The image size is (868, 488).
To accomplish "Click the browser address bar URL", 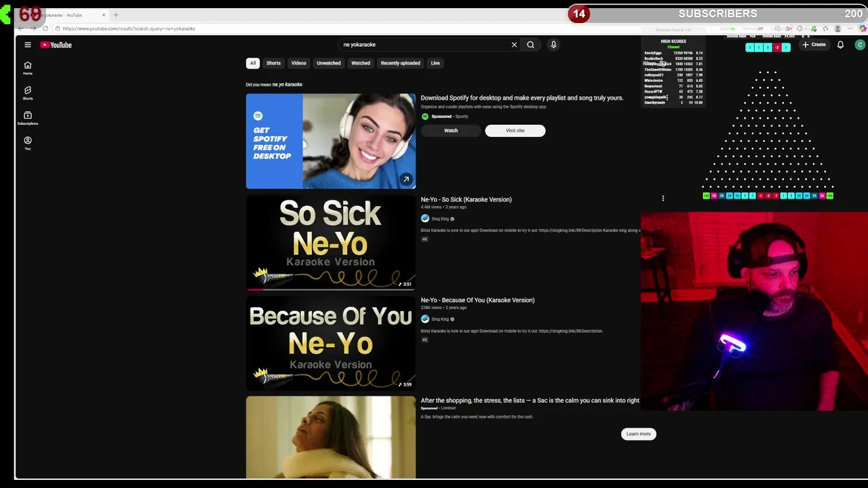I will click(x=129, y=28).
